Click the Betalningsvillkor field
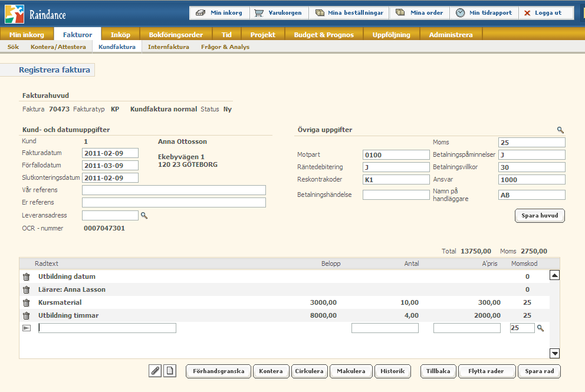Image resolution: width=585 pixels, height=392 pixels. point(532,167)
